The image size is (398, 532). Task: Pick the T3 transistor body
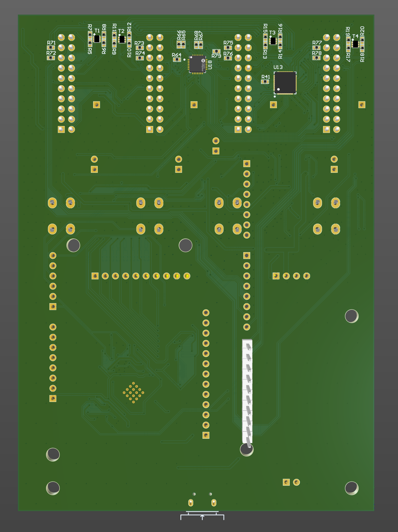[273, 41]
